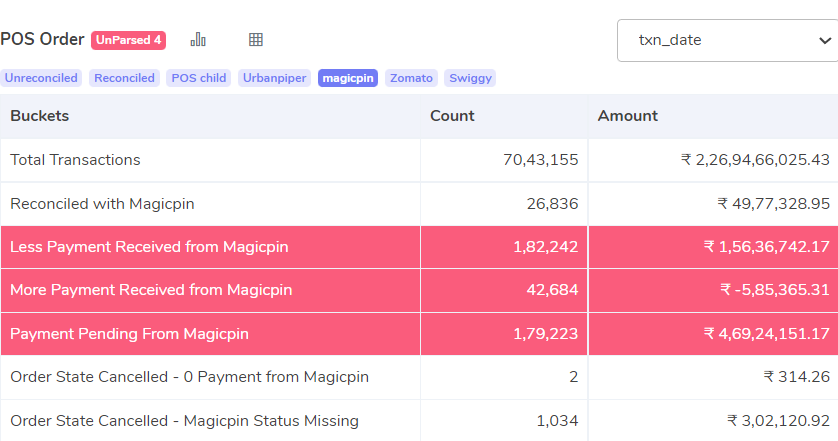Select the Unreconciled filter tag
The image size is (838, 441).
coord(41,78)
